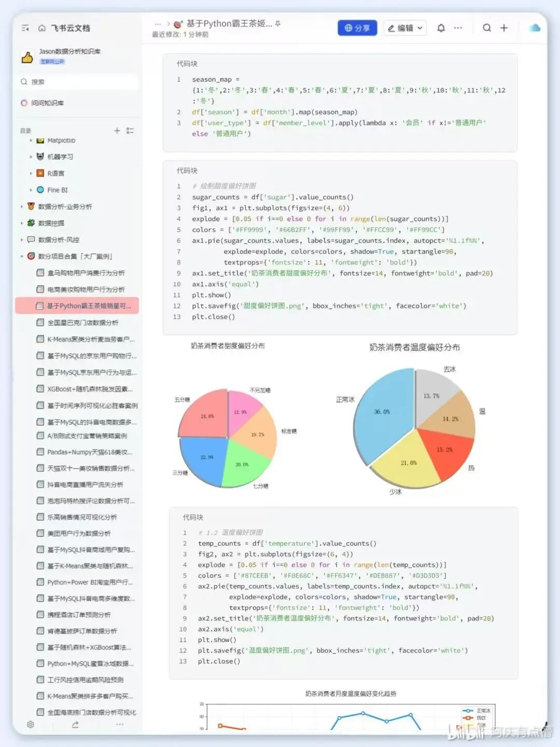Screen dimensions: 560x747
Task: Open 乐高销售情况可视化分析 page
Action: click(82, 517)
